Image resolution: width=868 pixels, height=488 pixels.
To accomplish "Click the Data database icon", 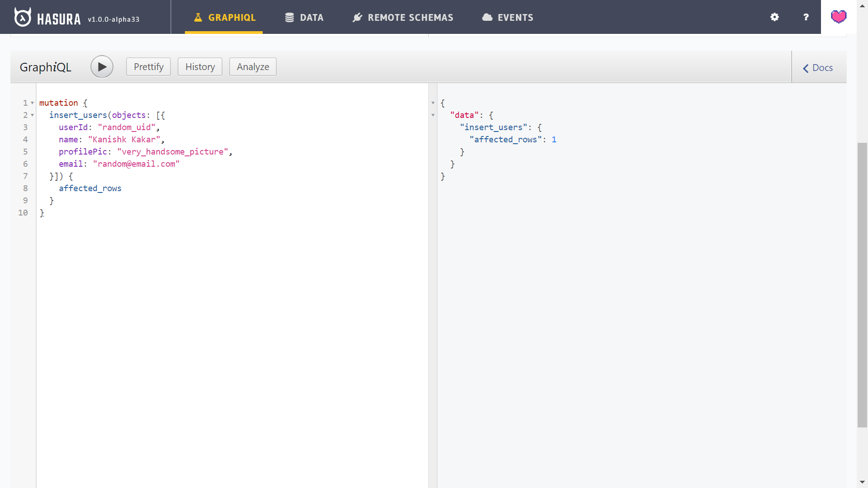I will [289, 18].
